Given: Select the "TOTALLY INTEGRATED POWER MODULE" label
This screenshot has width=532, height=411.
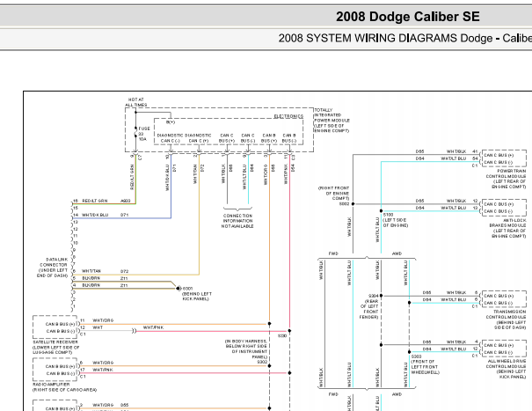Looking at the screenshot, I should point(332,121).
